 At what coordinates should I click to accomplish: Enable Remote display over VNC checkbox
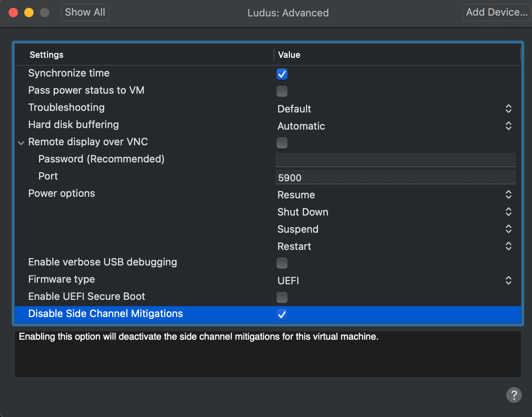pyautogui.click(x=282, y=143)
